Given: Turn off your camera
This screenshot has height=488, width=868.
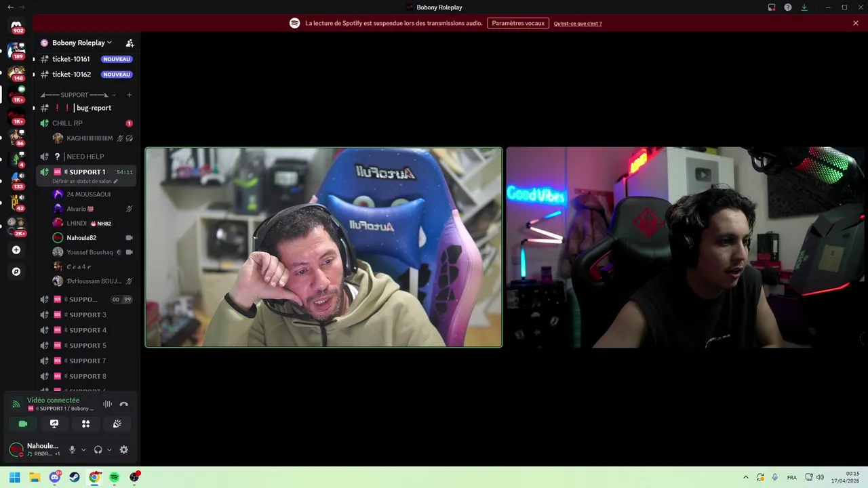Looking at the screenshot, I should (x=22, y=424).
